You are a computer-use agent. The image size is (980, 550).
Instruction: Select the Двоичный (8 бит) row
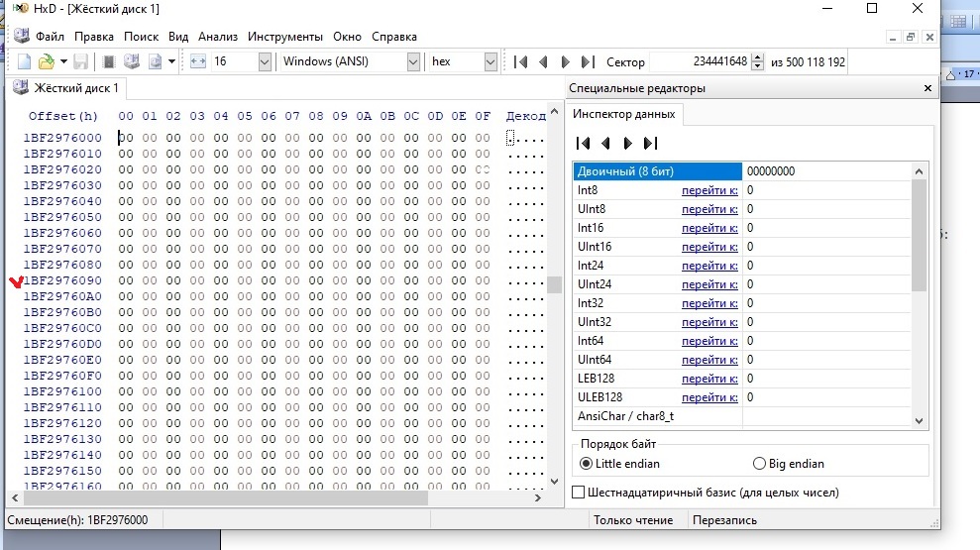742,171
